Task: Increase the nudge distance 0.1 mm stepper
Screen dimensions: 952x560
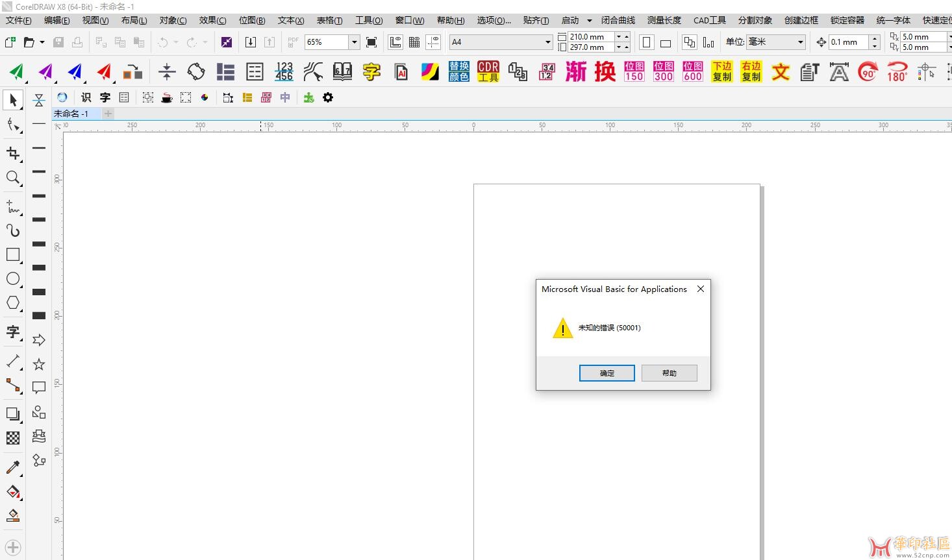Action: (875, 38)
